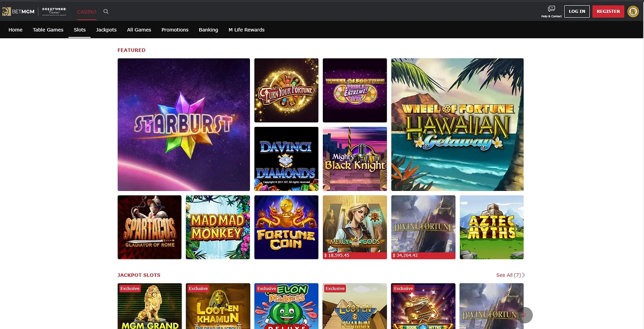
Task: Open Spartacus Gladiator of Rome
Action: pos(149,227)
